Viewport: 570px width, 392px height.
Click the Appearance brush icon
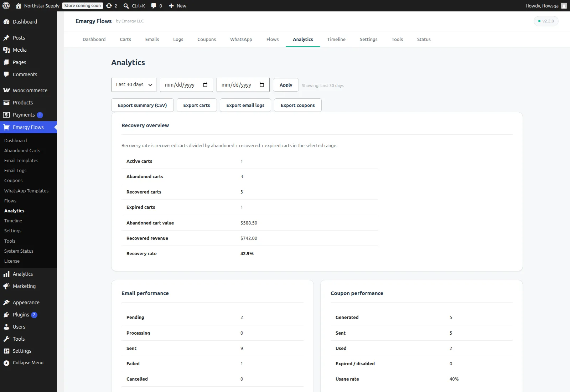pyautogui.click(x=6, y=303)
